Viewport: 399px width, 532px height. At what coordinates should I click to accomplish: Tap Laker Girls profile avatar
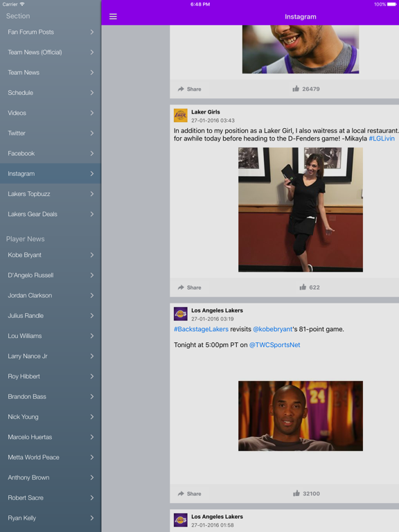tap(181, 116)
